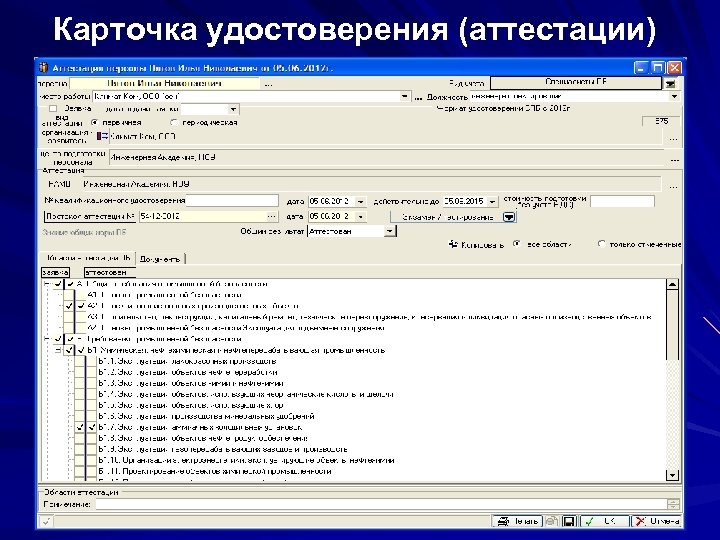Open the Должность dropdown arrow

tap(674, 97)
